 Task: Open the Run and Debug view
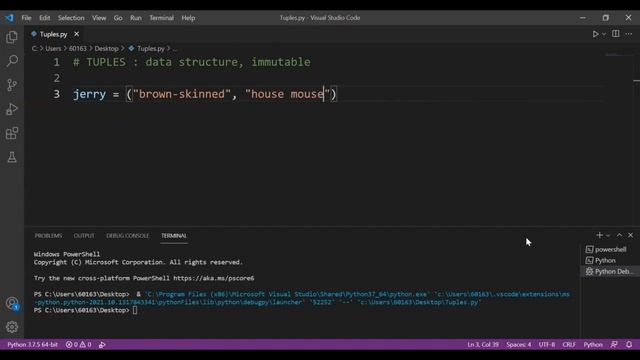pos(12,109)
